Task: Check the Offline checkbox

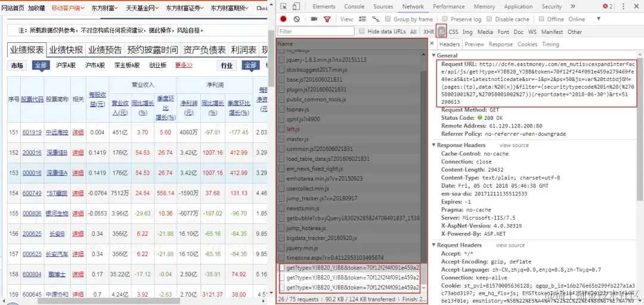Action: 541,19
